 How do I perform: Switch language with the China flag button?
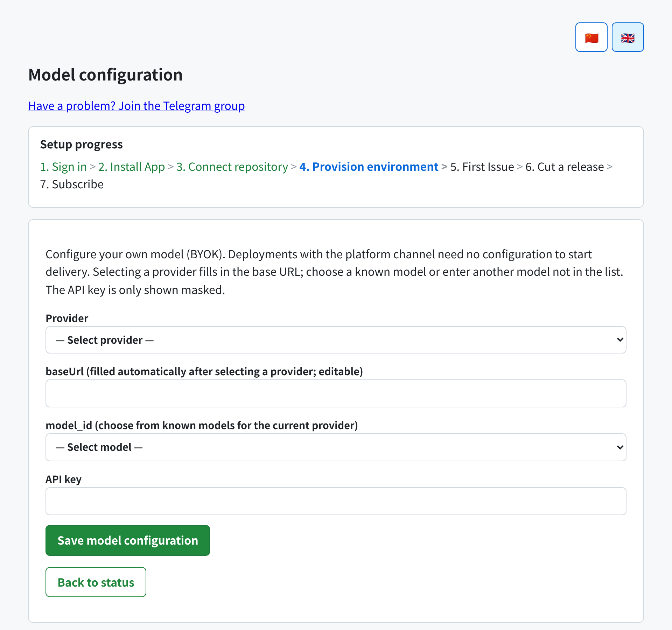click(591, 37)
